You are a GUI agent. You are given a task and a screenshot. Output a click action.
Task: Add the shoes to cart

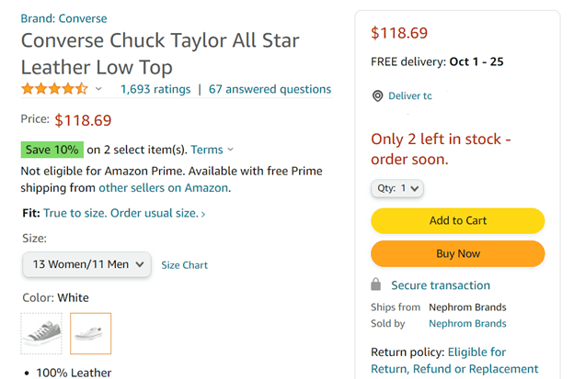[458, 221]
